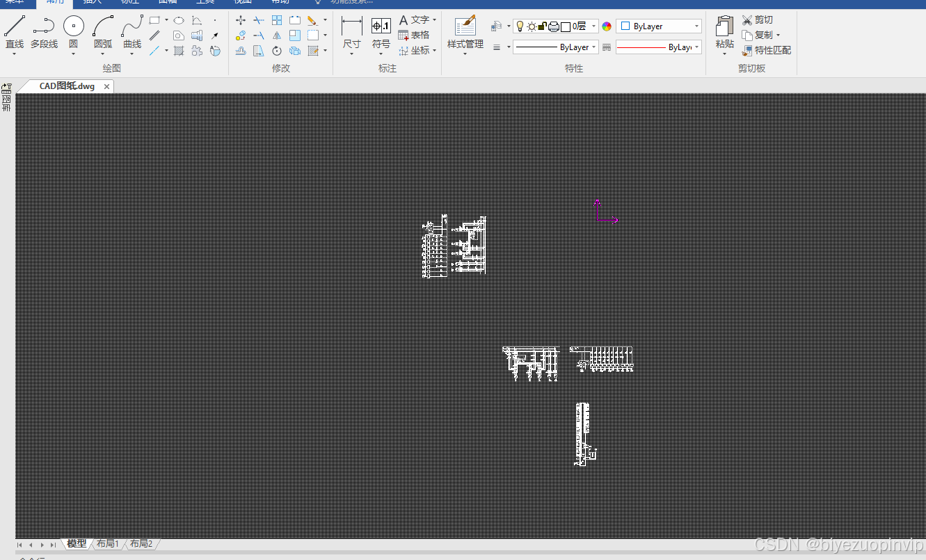Choose the rectangle drawing tool
This screenshot has width=926, height=560.
pyautogui.click(x=154, y=20)
